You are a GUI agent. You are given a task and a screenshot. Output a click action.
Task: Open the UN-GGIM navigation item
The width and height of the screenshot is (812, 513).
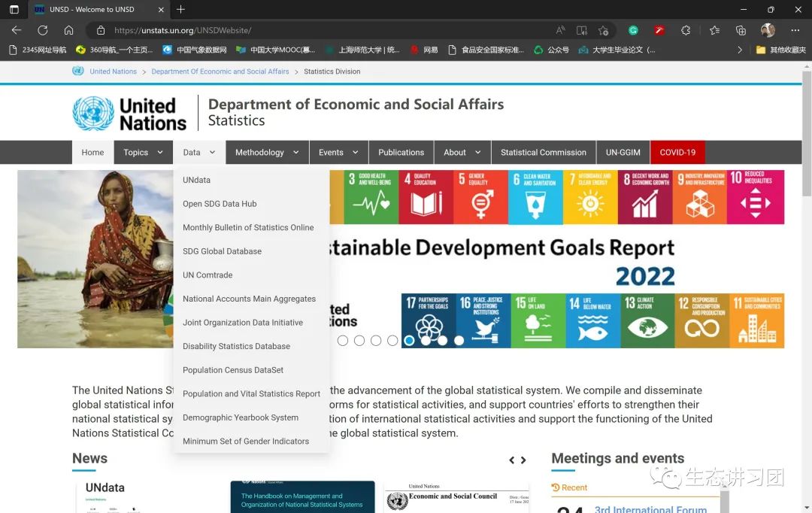click(x=623, y=153)
